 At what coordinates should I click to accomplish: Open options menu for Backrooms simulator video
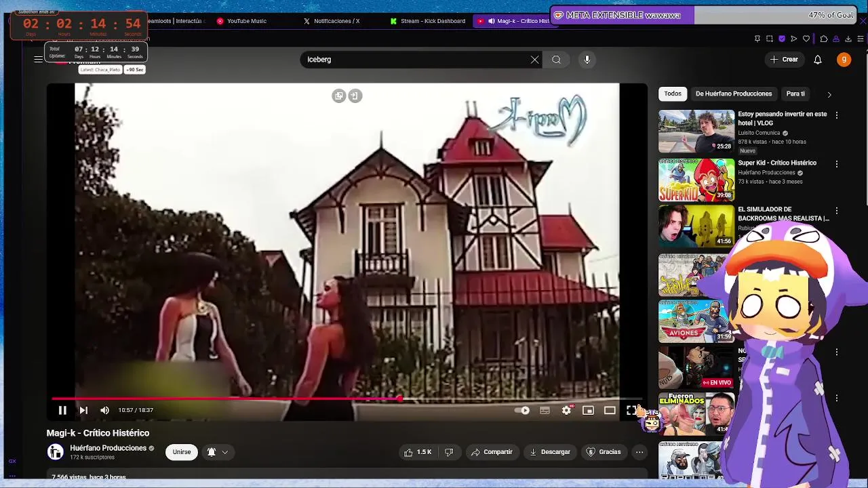coord(837,211)
